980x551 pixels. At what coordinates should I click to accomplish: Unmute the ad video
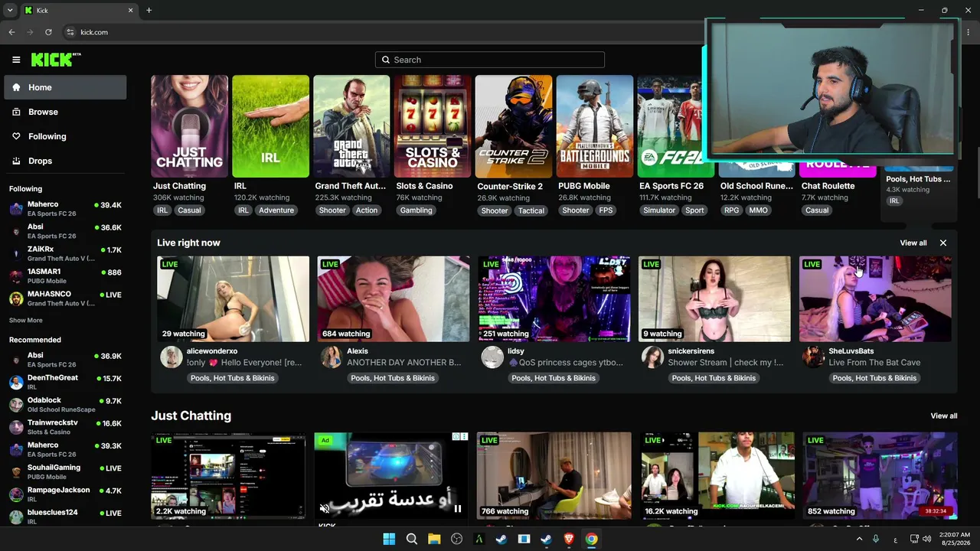pyautogui.click(x=325, y=508)
